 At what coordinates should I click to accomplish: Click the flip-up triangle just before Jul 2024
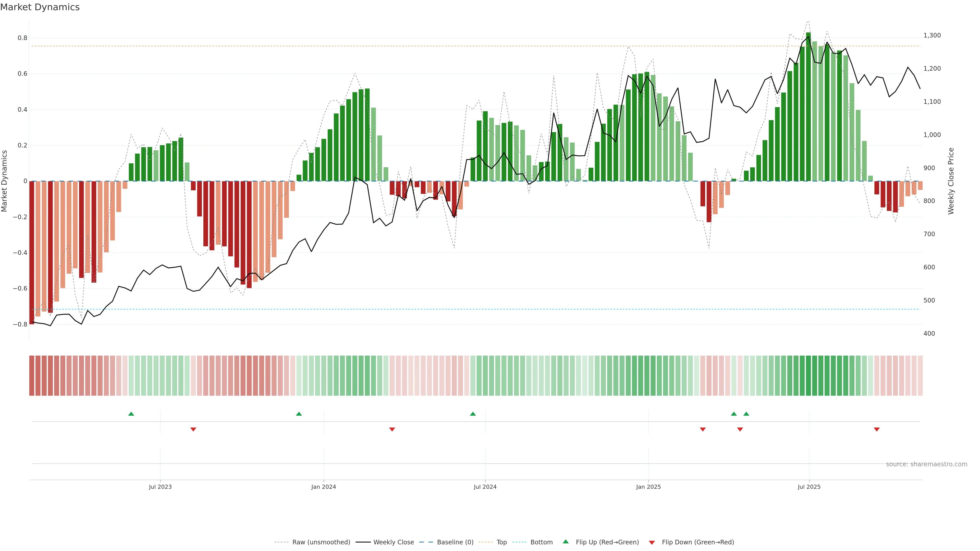(473, 414)
